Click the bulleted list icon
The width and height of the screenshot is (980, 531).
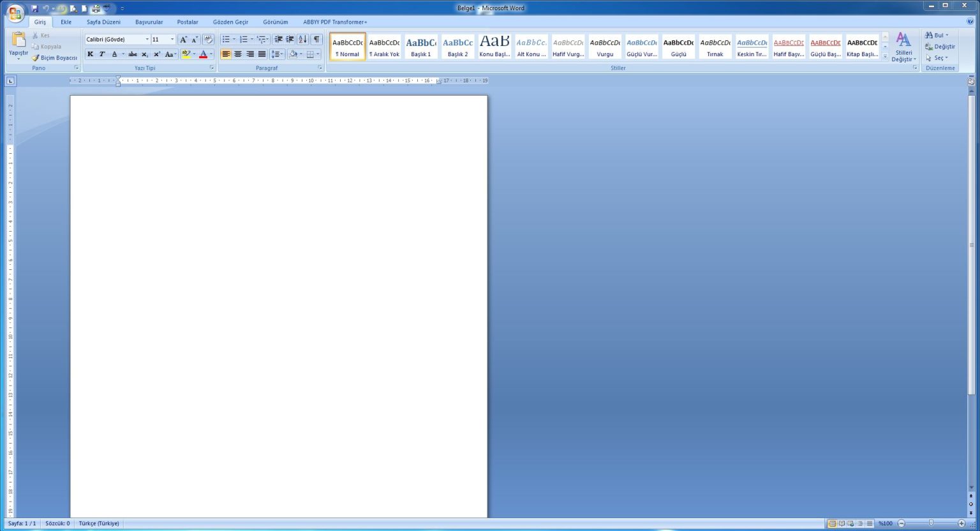click(x=226, y=40)
